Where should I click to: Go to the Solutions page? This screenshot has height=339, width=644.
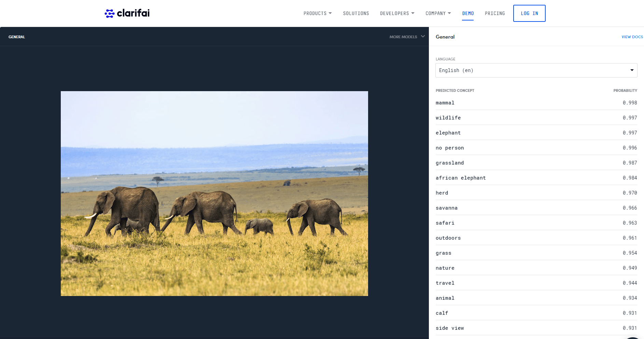[356, 13]
